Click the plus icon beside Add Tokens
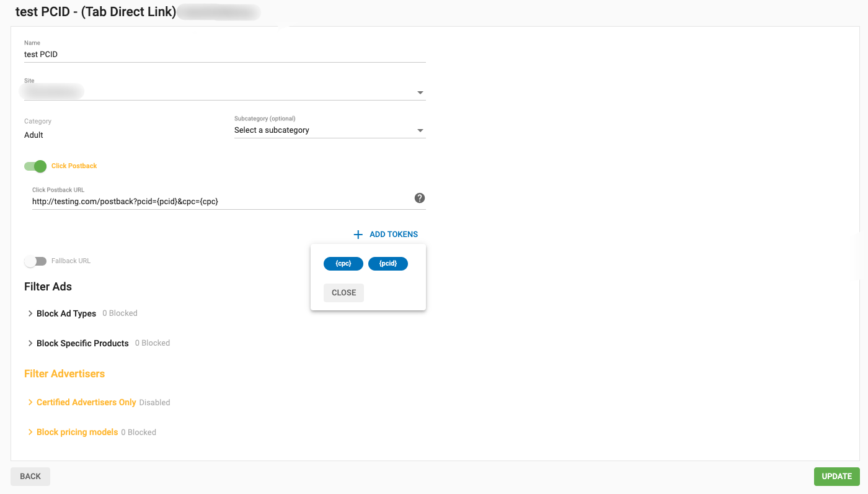 pyautogui.click(x=358, y=235)
